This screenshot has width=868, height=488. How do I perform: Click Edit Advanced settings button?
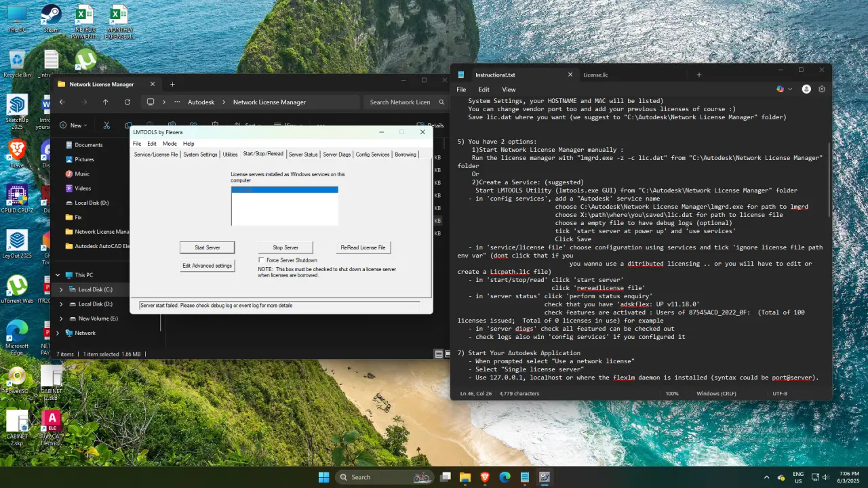[208, 266]
